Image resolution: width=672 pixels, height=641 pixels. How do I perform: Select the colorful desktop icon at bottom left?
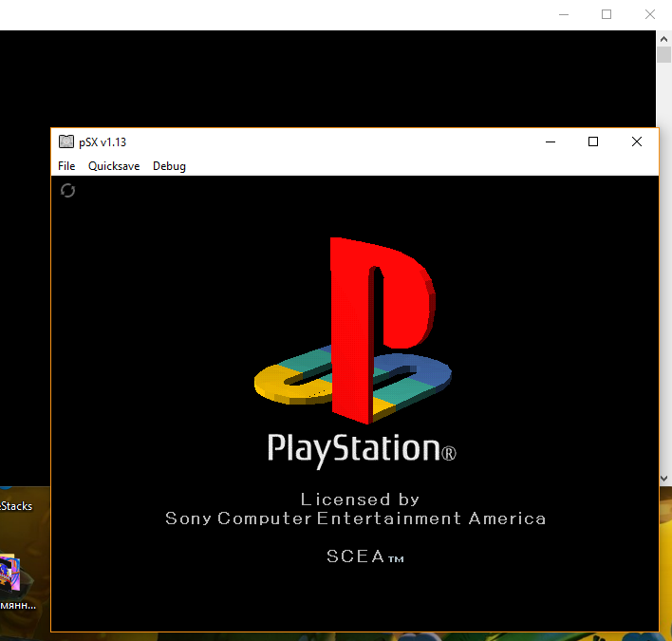point(10,573)
